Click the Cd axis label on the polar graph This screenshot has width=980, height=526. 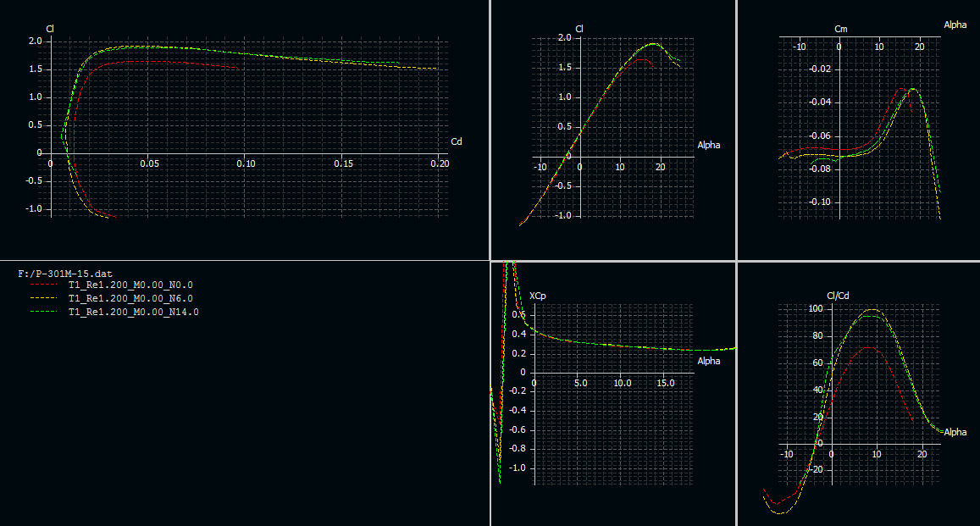tap(457, 141)
